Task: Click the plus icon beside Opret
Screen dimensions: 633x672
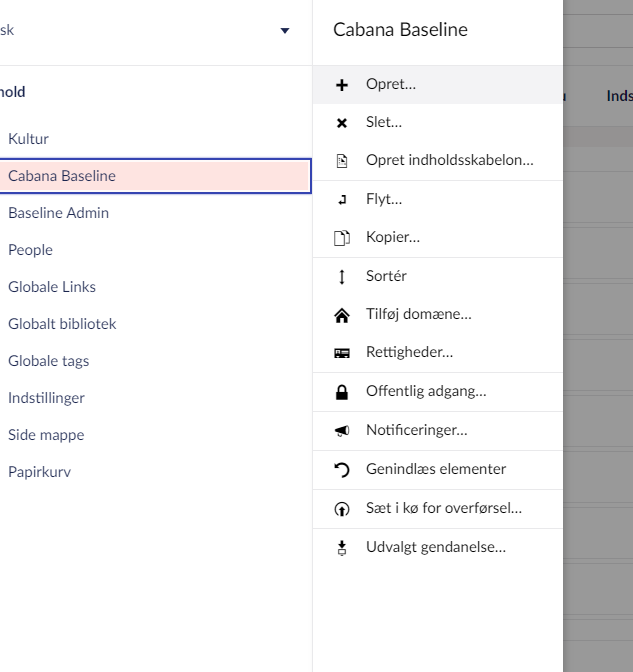Action: coord(342,85)
